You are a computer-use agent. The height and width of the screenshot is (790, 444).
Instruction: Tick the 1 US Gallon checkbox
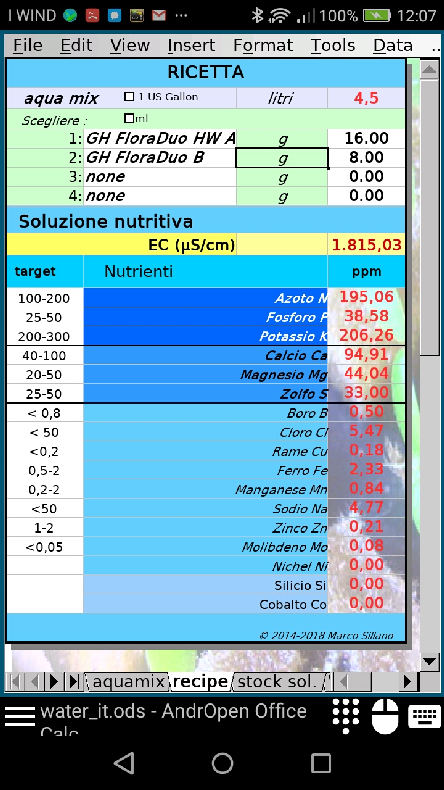coord(129,97)
